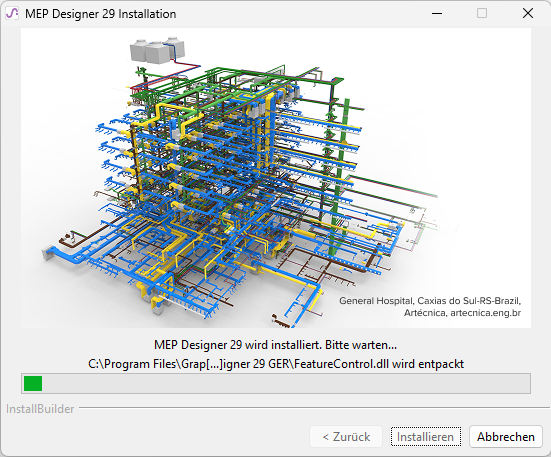Close the installer window
This screenshot has height=457, width=551.
point(527,13)
